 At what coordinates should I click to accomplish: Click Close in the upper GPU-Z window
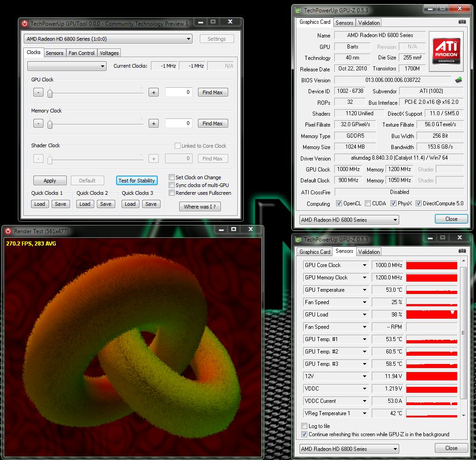pos(451,219)
